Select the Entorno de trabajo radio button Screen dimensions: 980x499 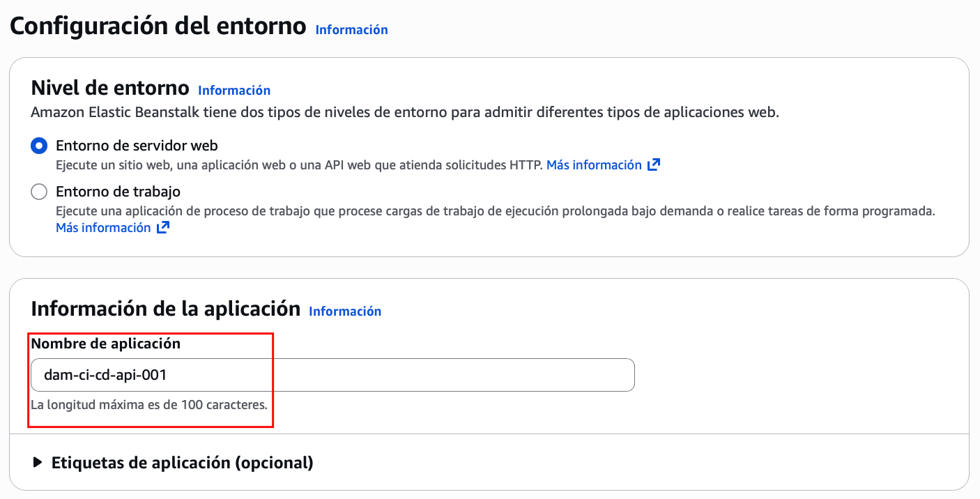pyautogui.click(x=39, y=192)
